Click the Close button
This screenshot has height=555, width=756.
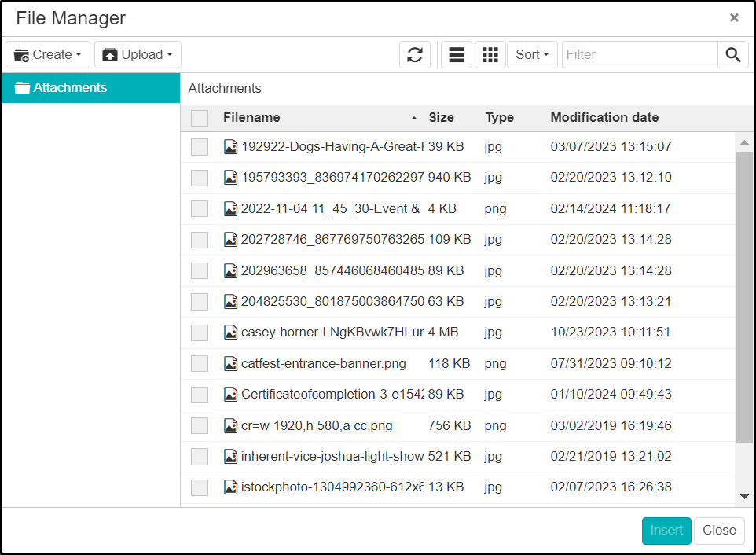pos(719,531)
